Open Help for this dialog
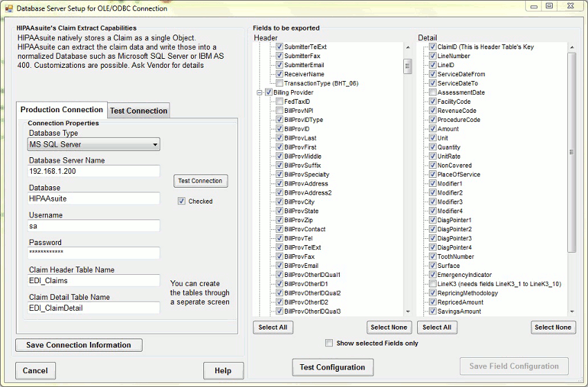 click(x=223, y=370)
